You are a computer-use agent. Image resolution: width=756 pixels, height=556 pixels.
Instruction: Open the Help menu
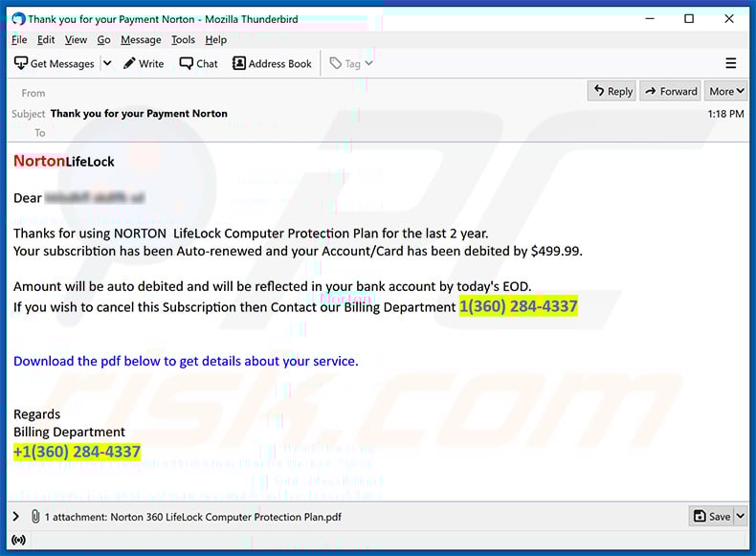tap(215, 40)
